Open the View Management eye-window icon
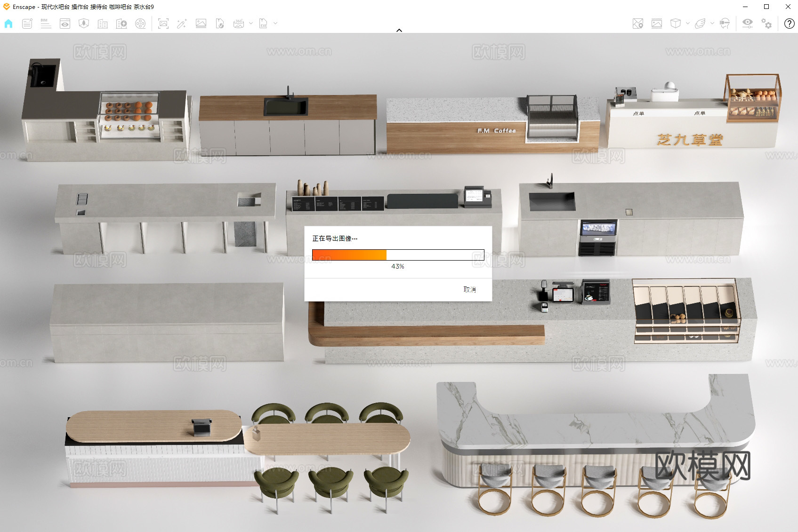This screenshot has width=798, height=532. coord(65,24)
